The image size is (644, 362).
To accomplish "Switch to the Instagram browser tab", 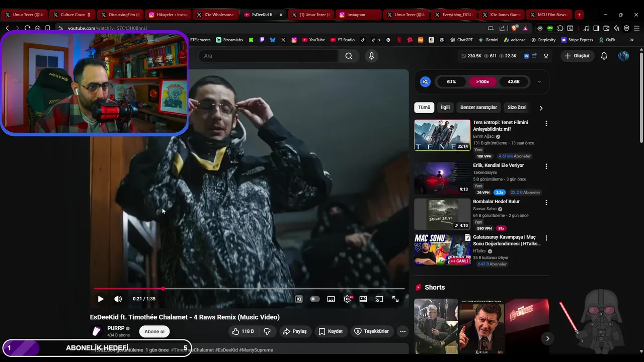I will (x=356, y=15).
